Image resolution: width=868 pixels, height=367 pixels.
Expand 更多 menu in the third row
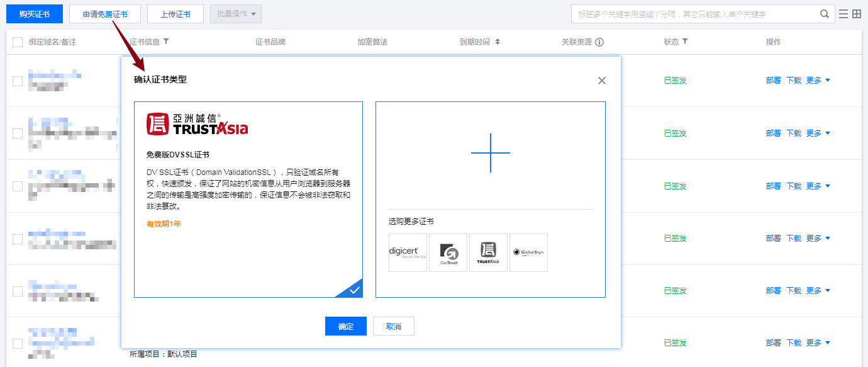tap(818, 186)
